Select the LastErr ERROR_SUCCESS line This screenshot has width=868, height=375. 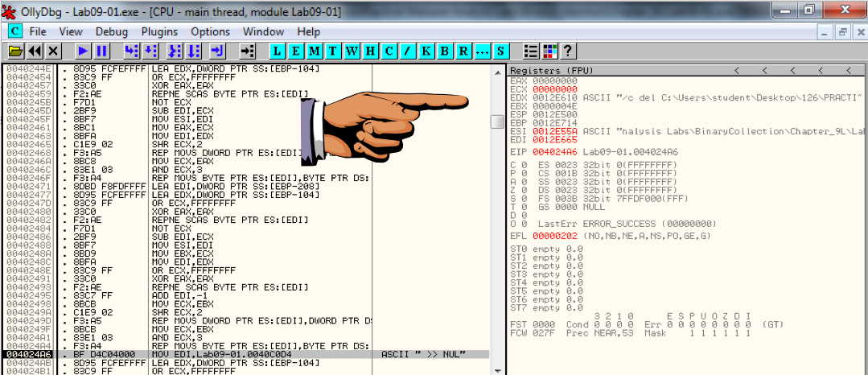pyautogui.click(x=627, y=224)
